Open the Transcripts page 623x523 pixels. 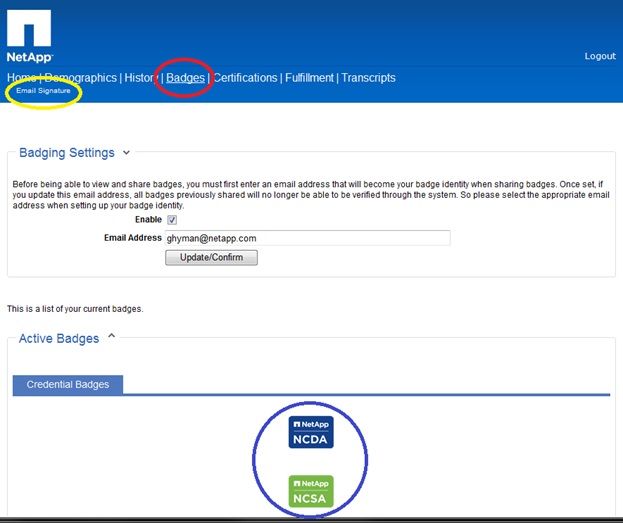[x=368, y=77]
